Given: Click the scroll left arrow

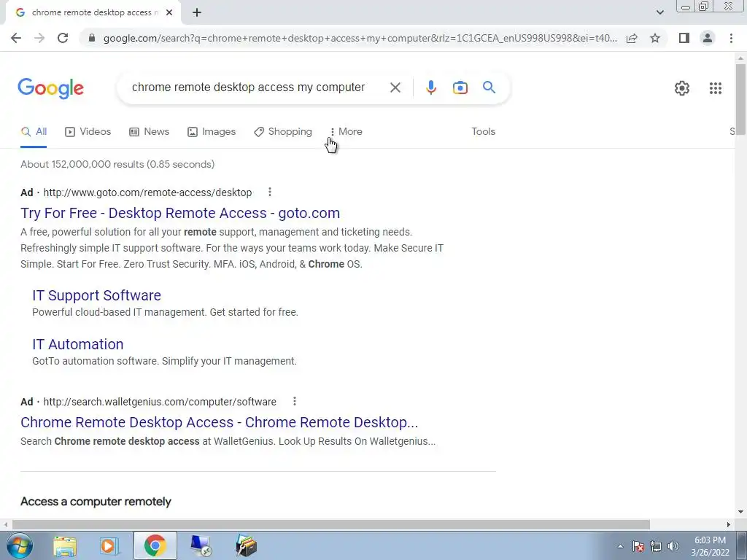Looking at the screenshot, I should 6,524.
